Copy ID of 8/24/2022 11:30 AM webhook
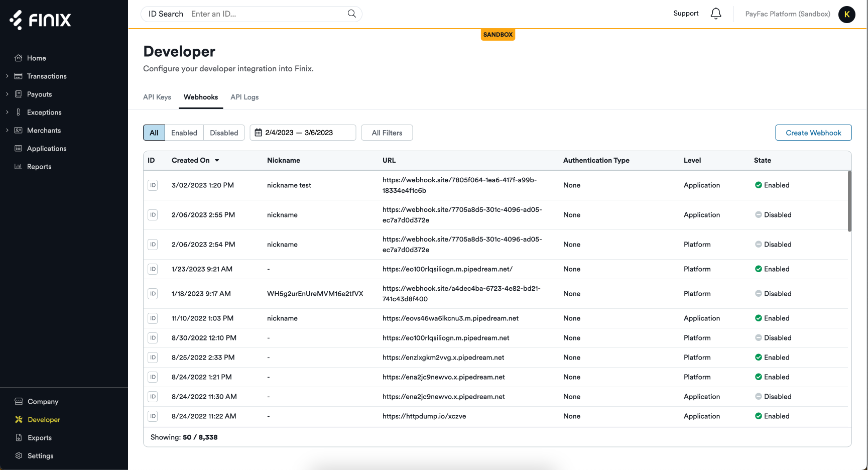This screenshot has width=868, height=470. pyautogui.click(x=153, y=397)
